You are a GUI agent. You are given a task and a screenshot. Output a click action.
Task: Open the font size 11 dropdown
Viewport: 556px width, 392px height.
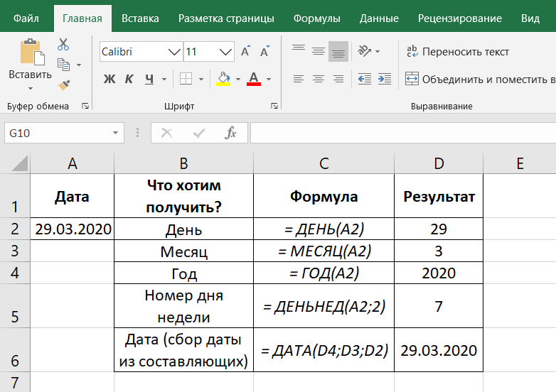[225, 52]
